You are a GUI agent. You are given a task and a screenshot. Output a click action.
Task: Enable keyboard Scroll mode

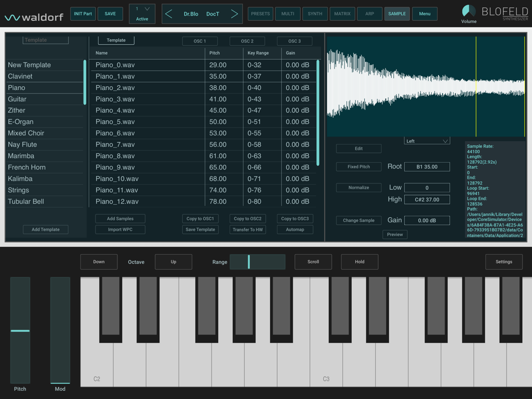coord(313,261)
